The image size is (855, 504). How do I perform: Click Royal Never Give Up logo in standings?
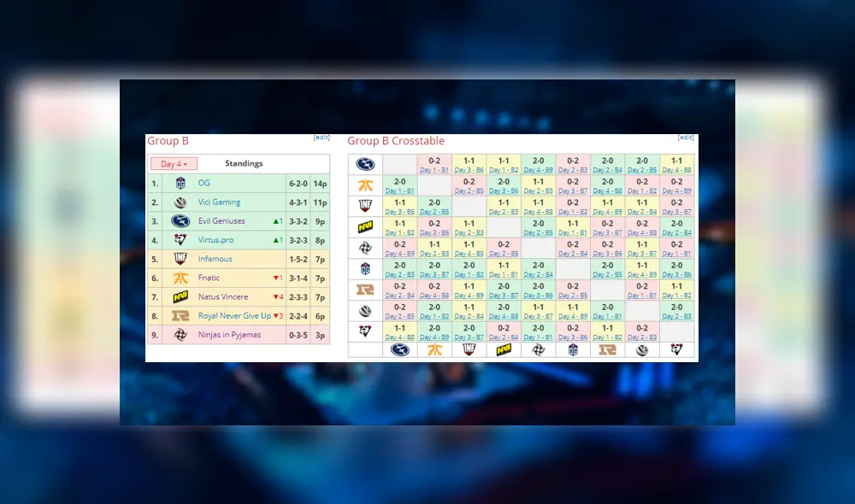[x=180, y=316]
